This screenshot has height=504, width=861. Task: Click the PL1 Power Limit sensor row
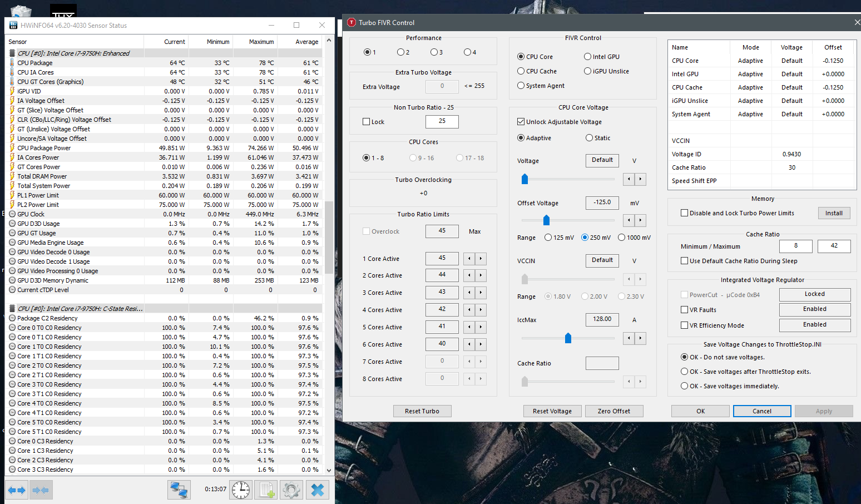point(164,195)
